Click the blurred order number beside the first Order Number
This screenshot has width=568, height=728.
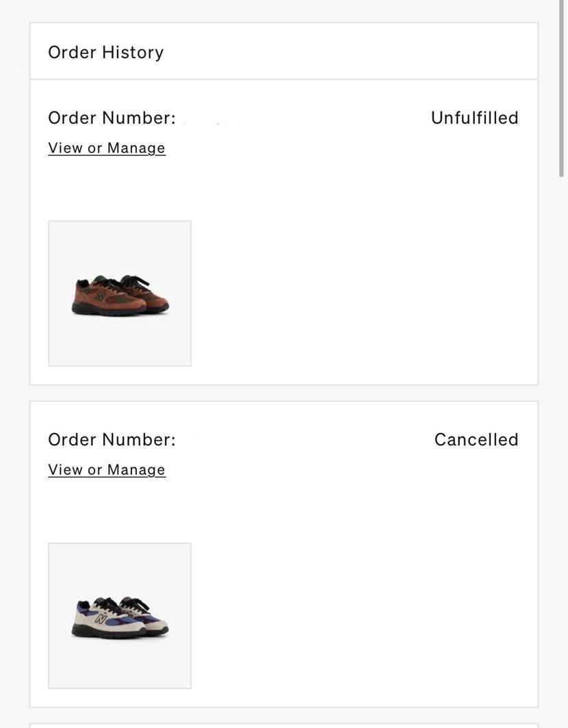click(x=214, y=119)
